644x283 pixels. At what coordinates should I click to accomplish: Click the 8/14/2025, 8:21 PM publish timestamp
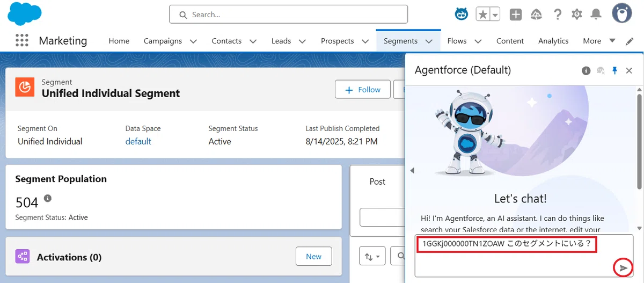(341, 141)
